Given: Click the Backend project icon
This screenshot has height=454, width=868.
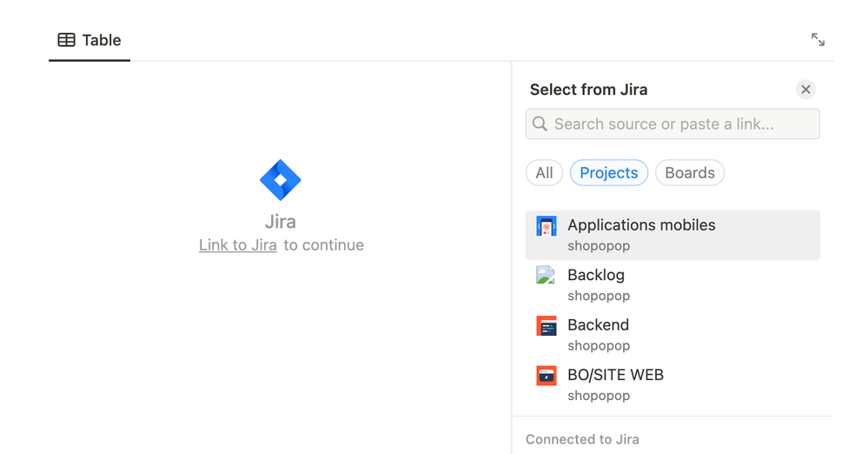Looking at the screenshot, I should pos(547,326).
